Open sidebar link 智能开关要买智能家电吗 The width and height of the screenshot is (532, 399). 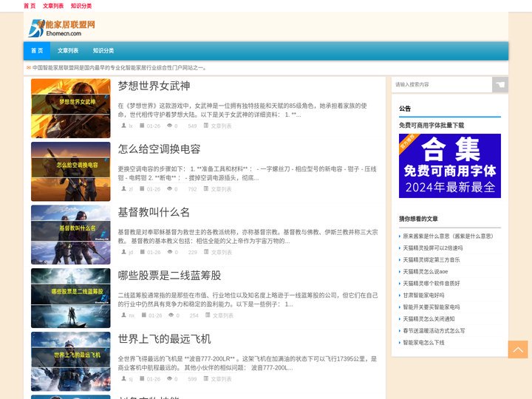[x=432, y=307]
